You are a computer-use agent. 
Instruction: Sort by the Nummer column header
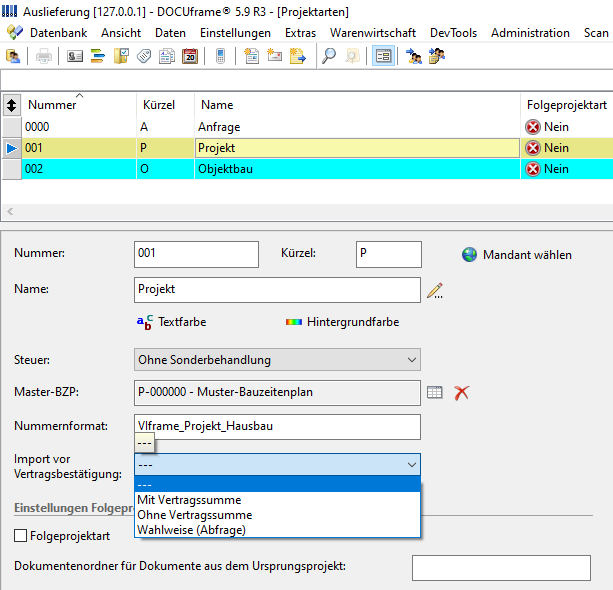coord(79,105)
